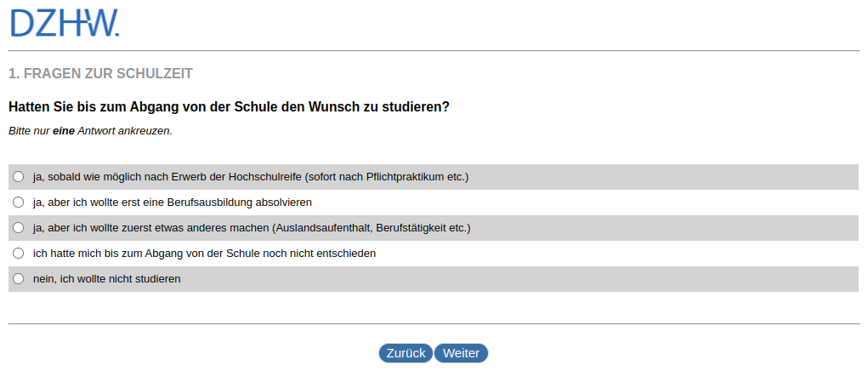Screen dimensions: 868x371
Task: Pick the 'zuerst etwas anderes machen' radio button
Action: tap(19, 228)
